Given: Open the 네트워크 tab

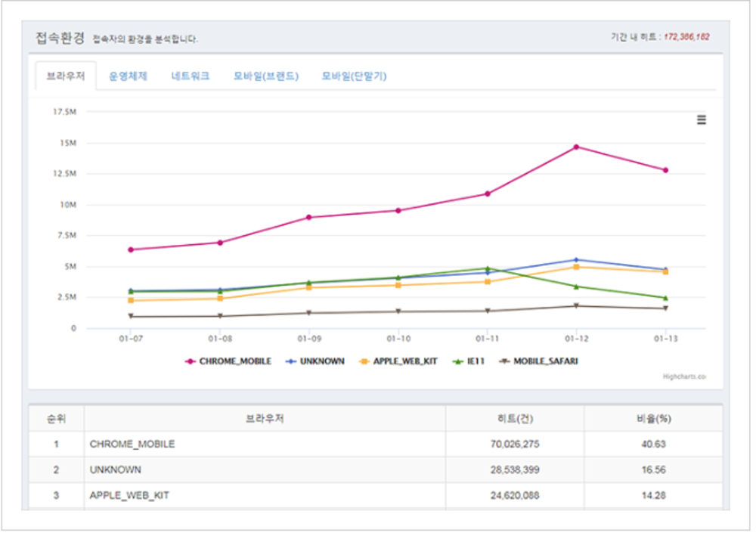Looking at the screenshot, I should (x=190, y=76).
